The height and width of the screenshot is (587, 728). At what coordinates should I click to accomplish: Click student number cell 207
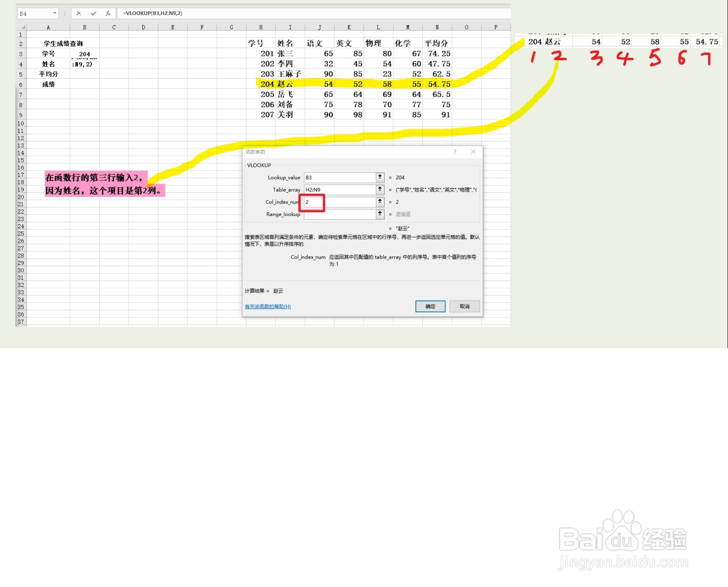tap(261, 115)
